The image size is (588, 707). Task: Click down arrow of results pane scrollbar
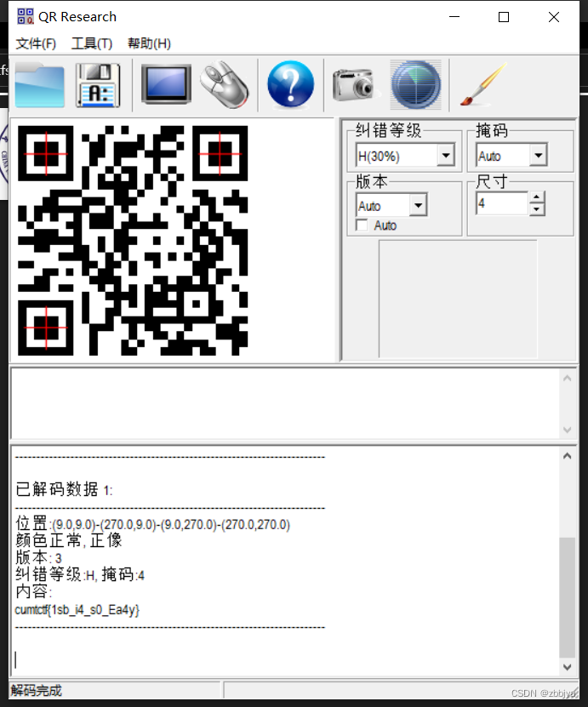click(x=567, y=667)
